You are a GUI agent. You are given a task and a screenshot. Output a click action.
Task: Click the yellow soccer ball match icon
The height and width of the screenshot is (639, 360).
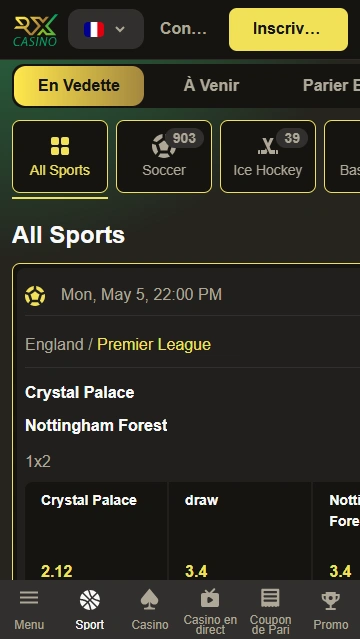tap(35, 296)
